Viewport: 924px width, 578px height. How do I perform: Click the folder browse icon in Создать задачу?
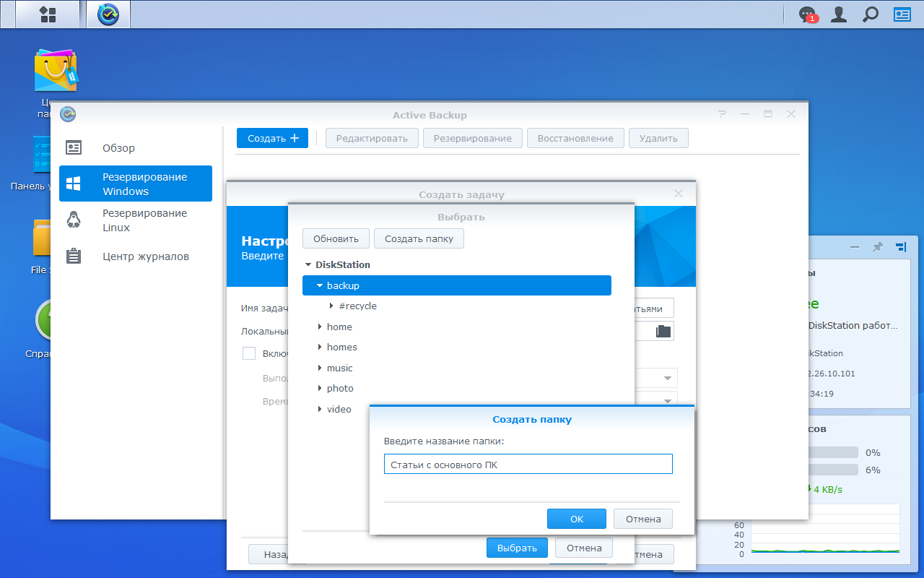(663, 332)
